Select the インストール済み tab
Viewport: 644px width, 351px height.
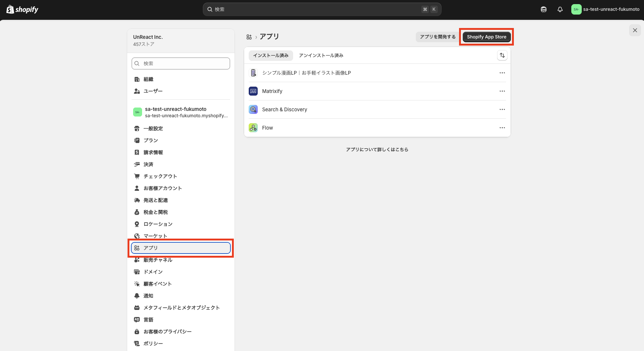pyautogui.click(x=271, y=55)
